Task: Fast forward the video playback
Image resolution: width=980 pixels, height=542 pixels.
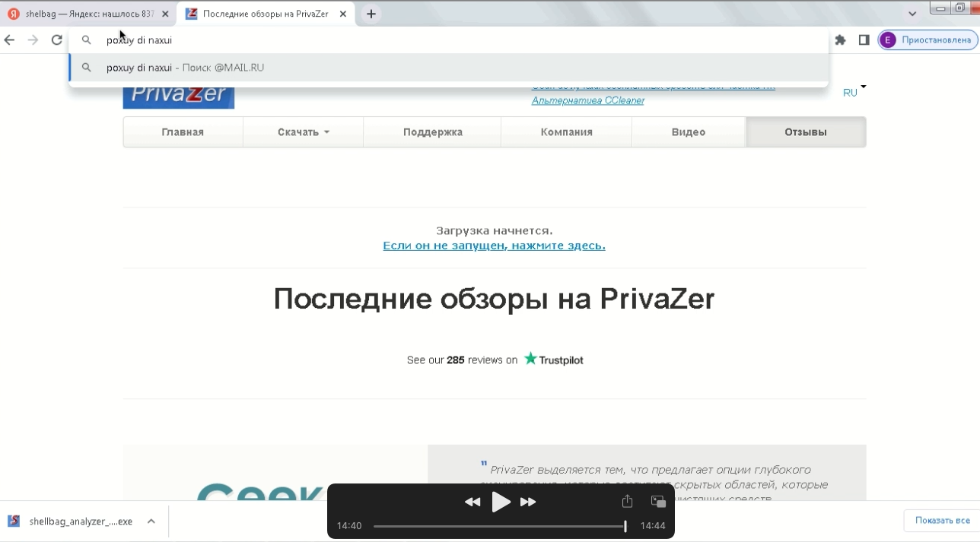Action: 528,502
